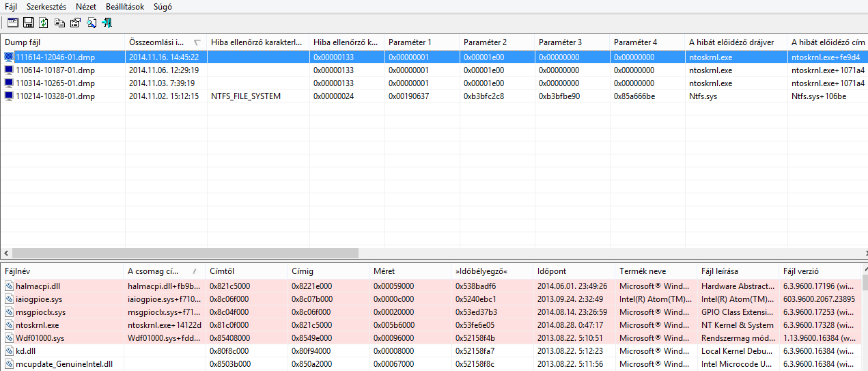Click the Exit door toolbar icon
The height and width of the screenshot is (371, 868).
tap(107, 23)
